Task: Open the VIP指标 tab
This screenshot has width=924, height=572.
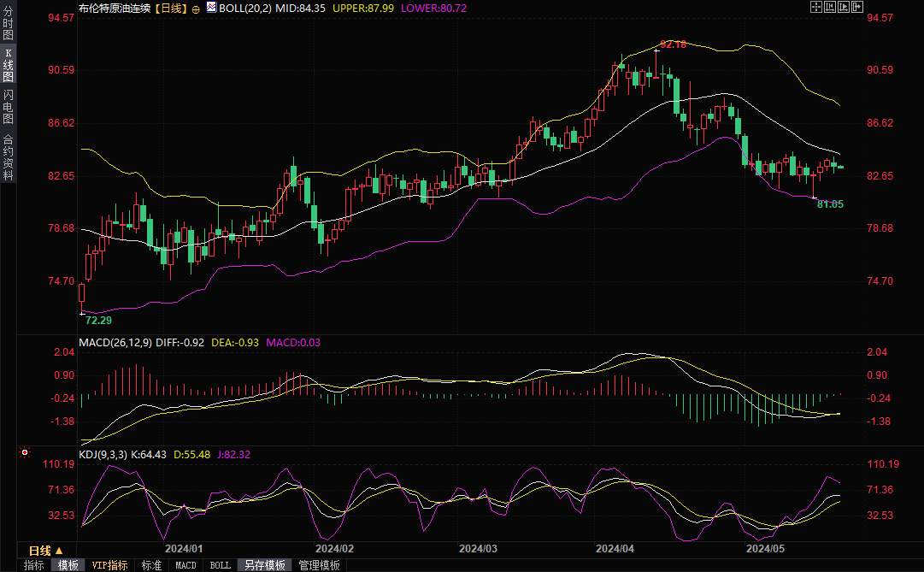Action: 109,565
